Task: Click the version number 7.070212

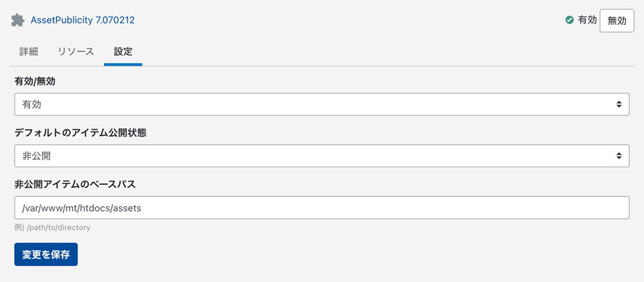Action: [x=111, y=20]
